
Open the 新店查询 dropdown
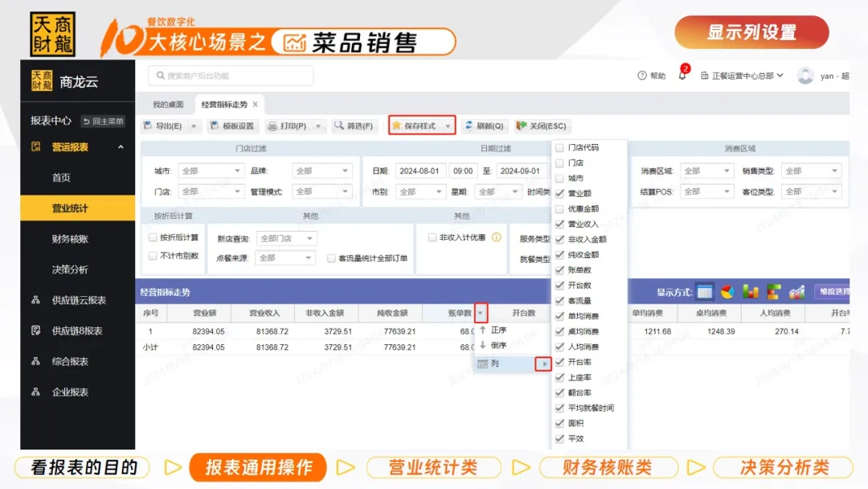click(x=287, y=238)
